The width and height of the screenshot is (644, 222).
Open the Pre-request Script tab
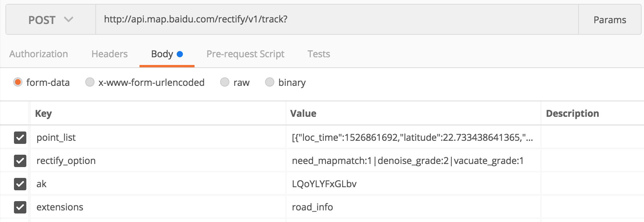click(x=245, y=54)
